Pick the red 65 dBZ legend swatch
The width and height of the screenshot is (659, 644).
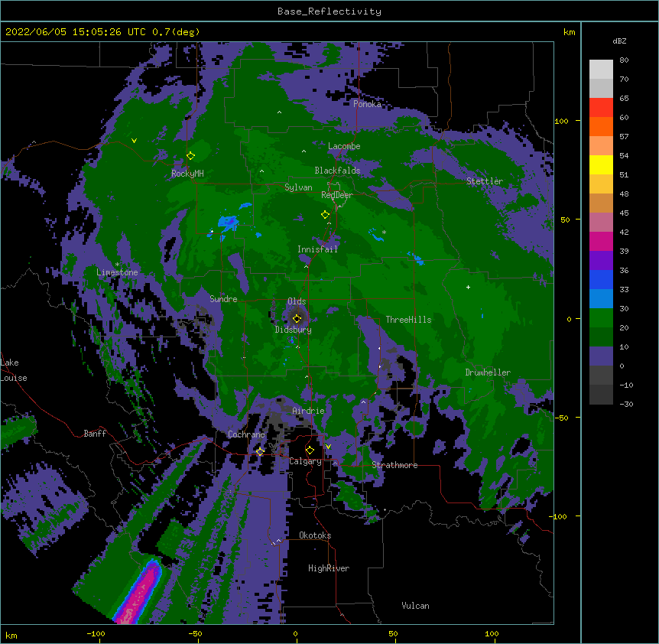tap(601, 108)
